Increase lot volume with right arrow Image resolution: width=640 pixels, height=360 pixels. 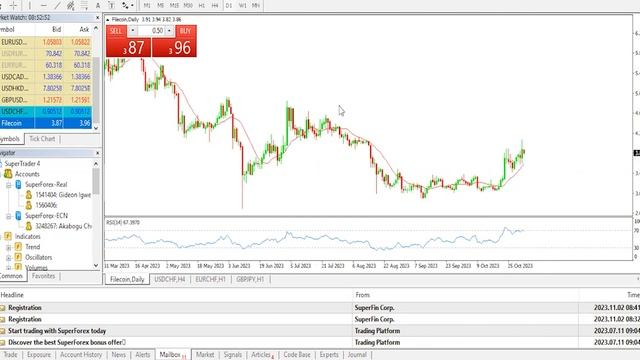pos(169,31)
